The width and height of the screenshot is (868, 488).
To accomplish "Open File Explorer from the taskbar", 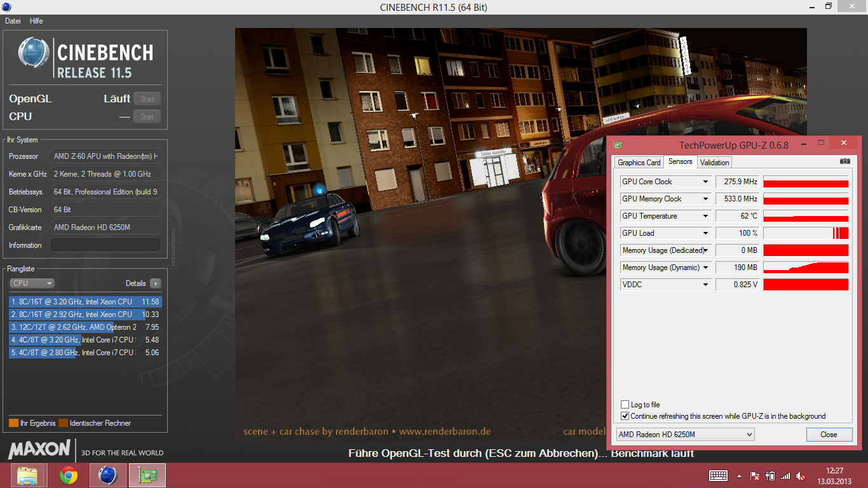I will pos(28,475).
